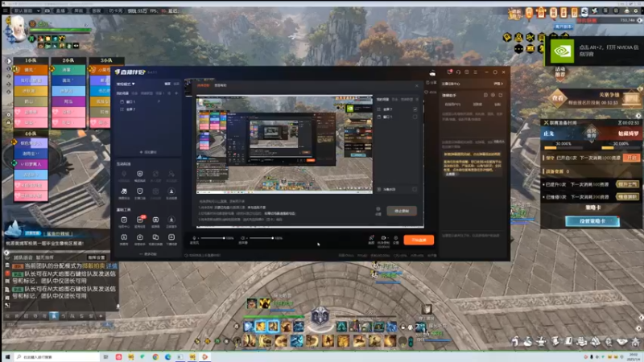Click the orange 开启 button in battle panel
Viewport: 644px width, 362px height.
632,158
